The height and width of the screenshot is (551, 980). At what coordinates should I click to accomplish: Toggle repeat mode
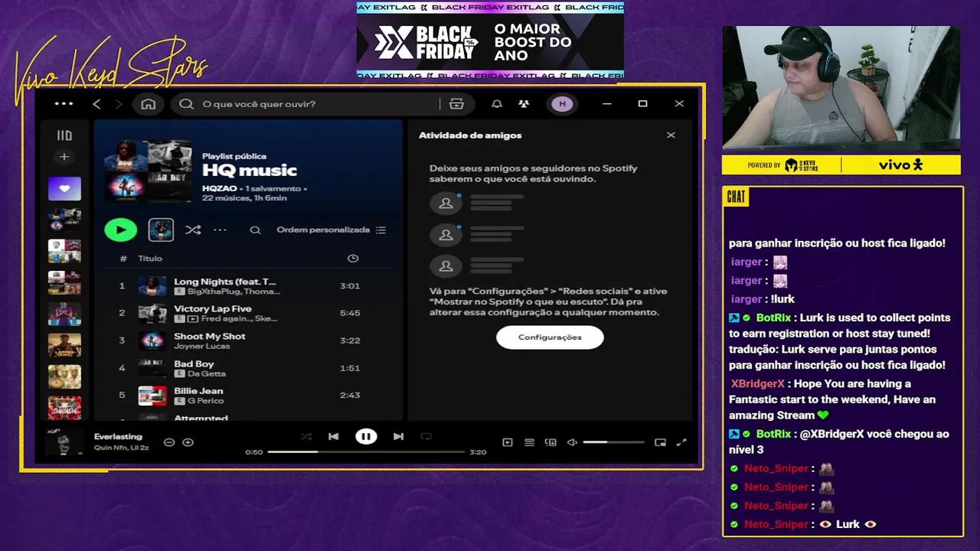click(x=426, y=437)
